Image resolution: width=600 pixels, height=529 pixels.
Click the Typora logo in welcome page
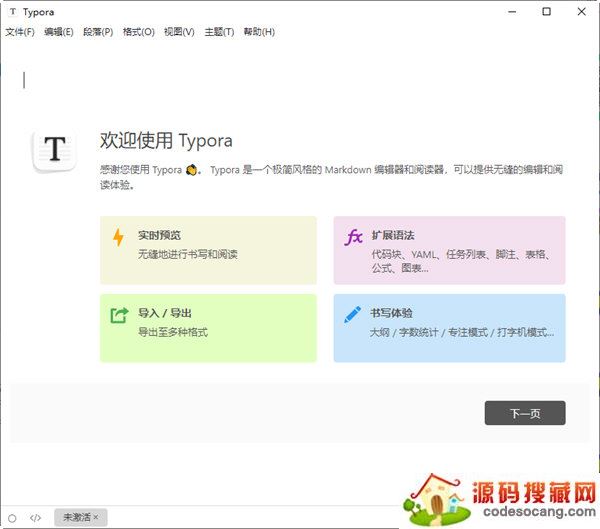[x=54, y=151]
